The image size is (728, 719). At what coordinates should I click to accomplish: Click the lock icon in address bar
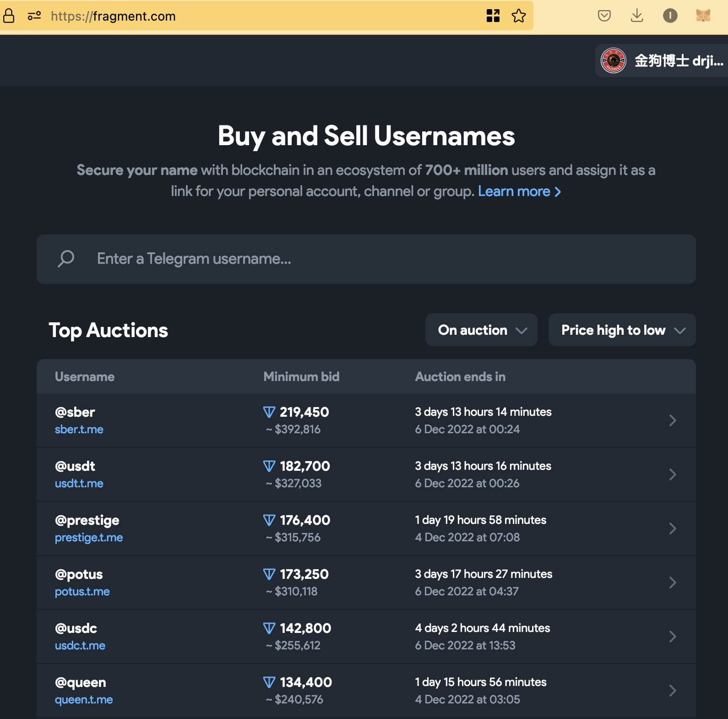pyautogui.click(x=9, y=16)
